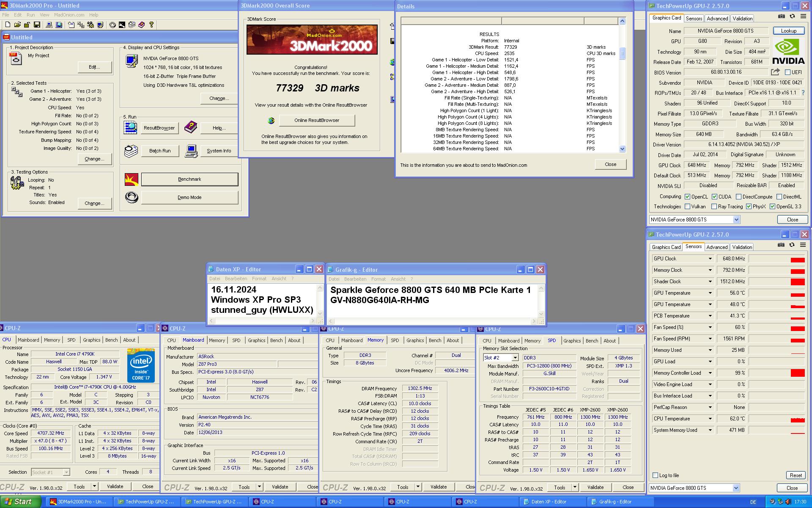Click the globe icon next to Online ResultBrowser
Screen dimensions: 812x508
[271, 121]
